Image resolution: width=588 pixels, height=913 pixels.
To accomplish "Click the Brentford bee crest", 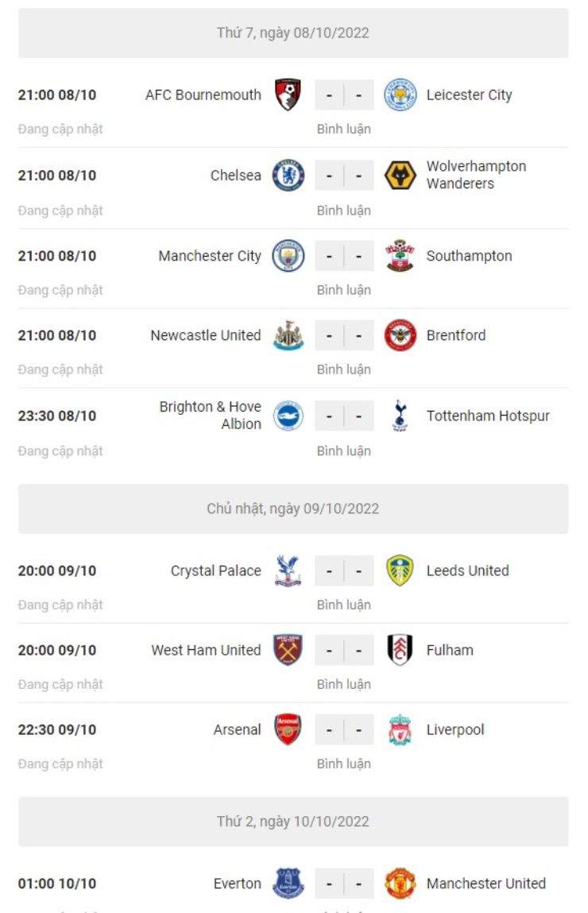I will 400,335.
